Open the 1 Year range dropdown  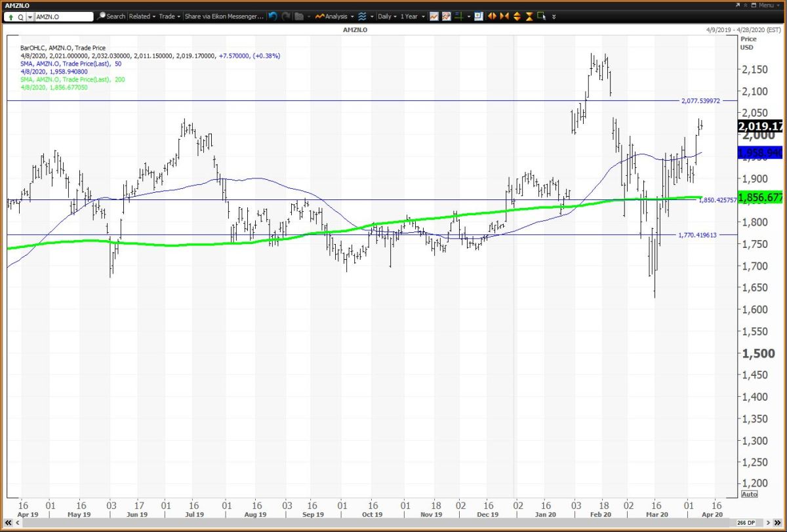413,16
